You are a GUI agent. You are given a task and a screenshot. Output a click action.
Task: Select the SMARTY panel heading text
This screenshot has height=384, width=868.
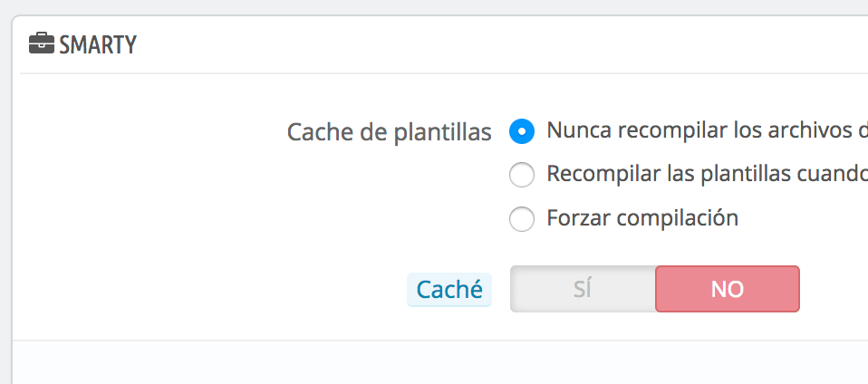(x=98, y=44)
